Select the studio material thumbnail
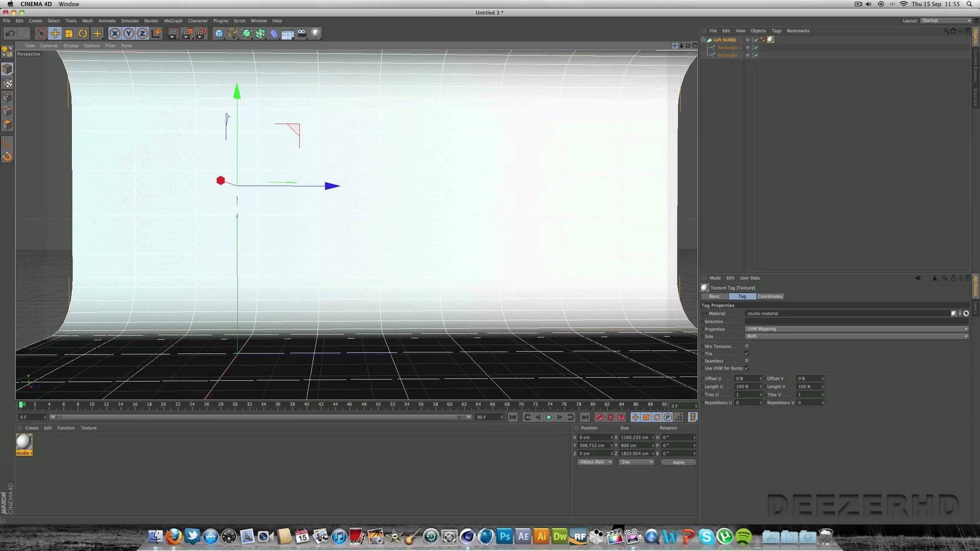The image size is (980, 551). (x=24, y=442)
